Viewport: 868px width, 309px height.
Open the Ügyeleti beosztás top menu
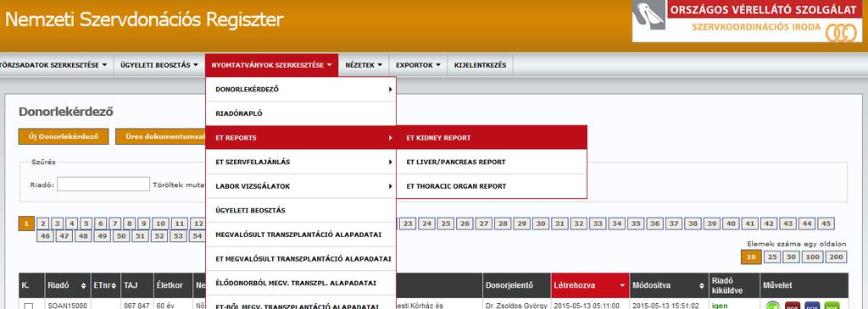click(x=159, y=65)
